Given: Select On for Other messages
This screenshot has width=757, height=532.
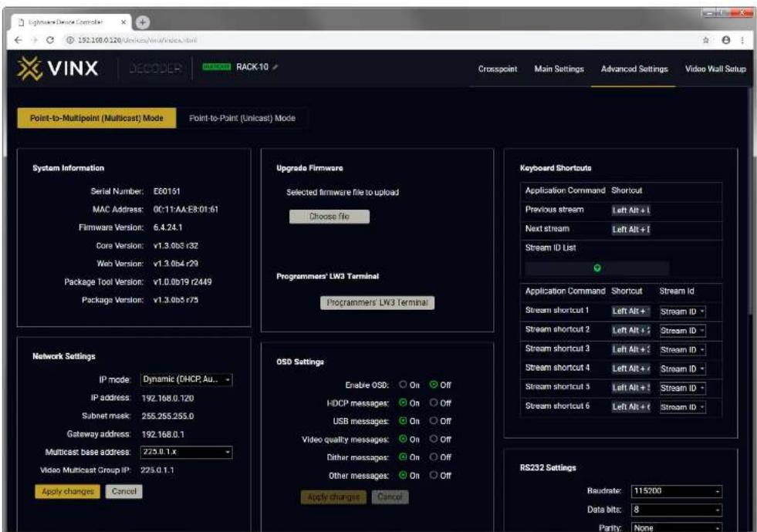Looking at the screenshot, I should point(403,475).
